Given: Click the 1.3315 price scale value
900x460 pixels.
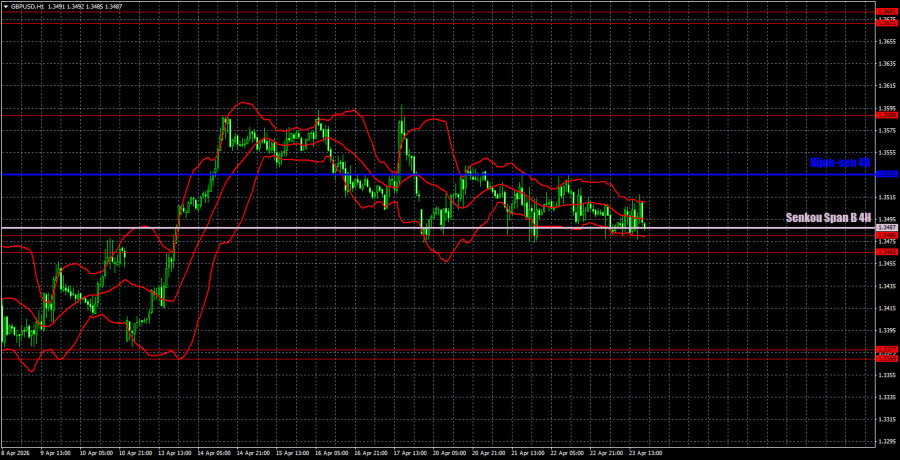Looking at the screenshot, I should click(887, 420).
